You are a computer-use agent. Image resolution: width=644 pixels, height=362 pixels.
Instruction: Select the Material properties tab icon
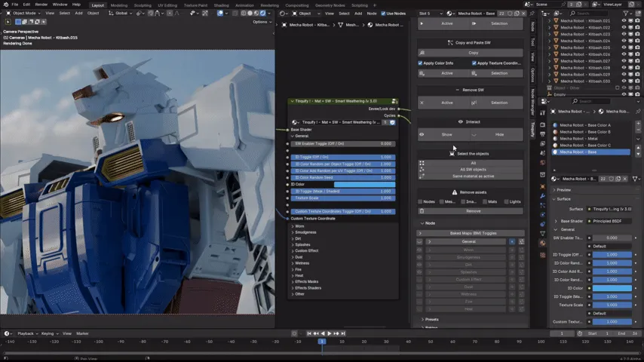click(542, 244)
